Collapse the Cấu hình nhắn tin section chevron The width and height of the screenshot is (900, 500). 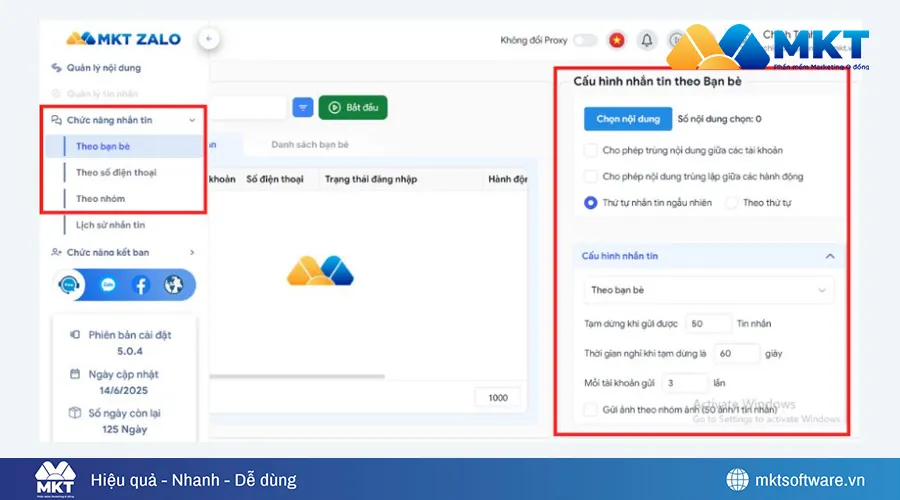830,256
